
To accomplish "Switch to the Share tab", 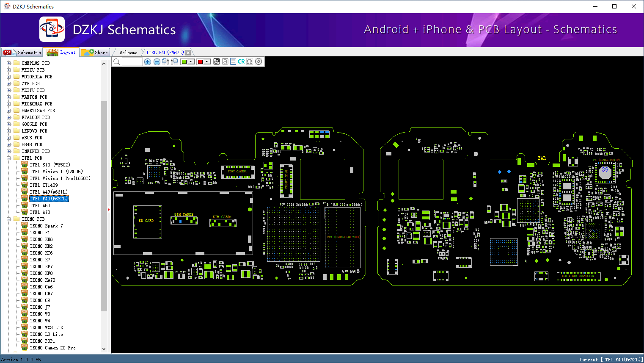I will [x=95, y=53].
